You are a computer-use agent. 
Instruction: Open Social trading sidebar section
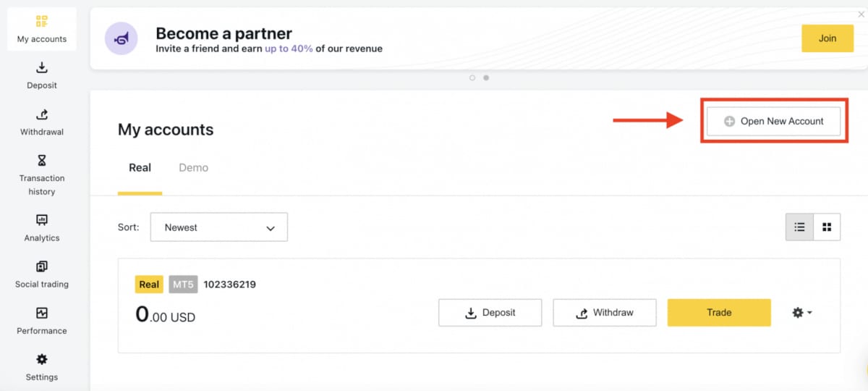click(x=42, y=274)
